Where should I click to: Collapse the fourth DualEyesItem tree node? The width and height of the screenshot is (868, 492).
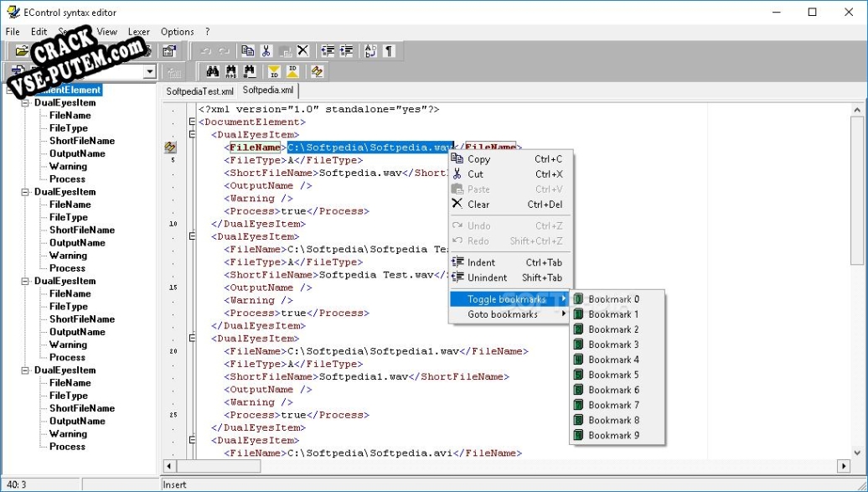pos(25,370)
